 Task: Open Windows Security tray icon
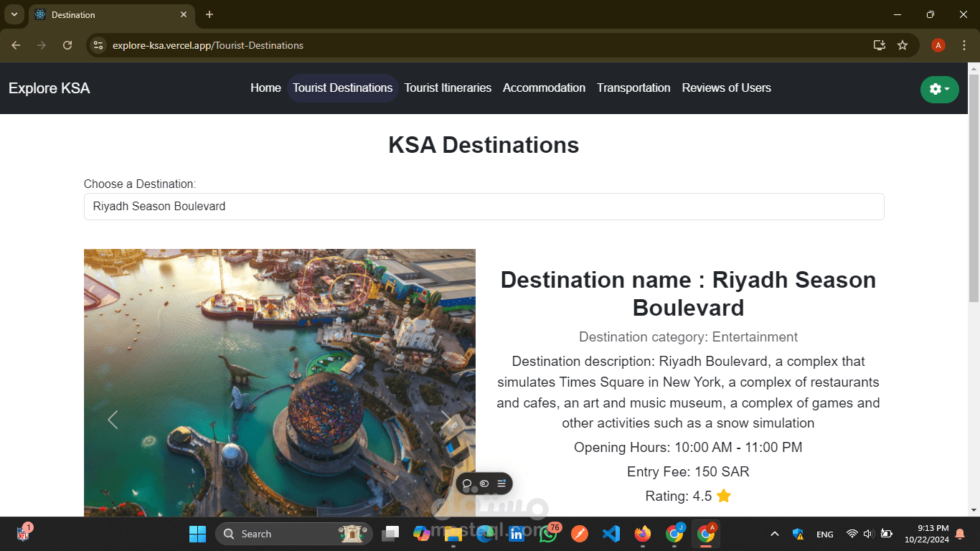pos(798,534)
